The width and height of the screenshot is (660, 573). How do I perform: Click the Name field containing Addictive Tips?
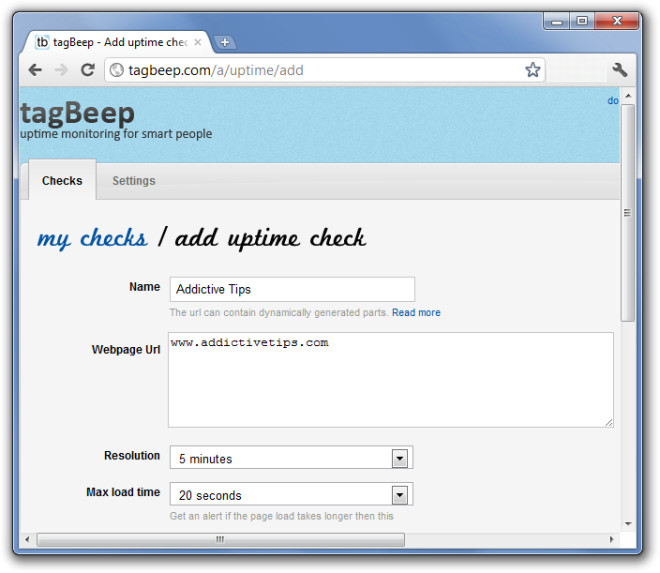[292, 289]
